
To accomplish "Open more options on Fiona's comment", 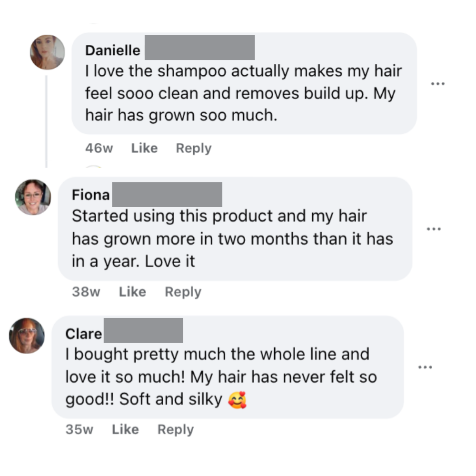I will [x=434, y=229].
